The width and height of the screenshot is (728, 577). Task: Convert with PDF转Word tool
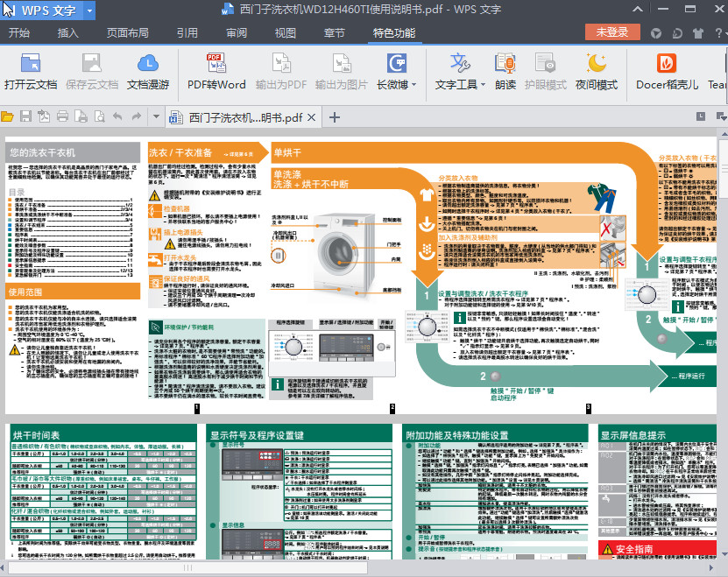coord(216,72)
